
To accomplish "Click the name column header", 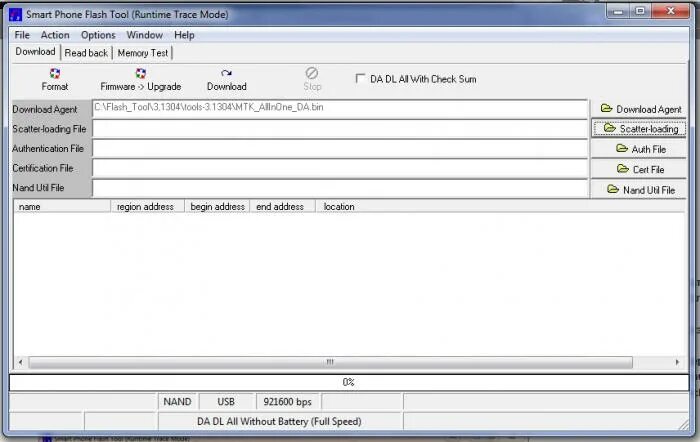I will click(x=62, y=206).
